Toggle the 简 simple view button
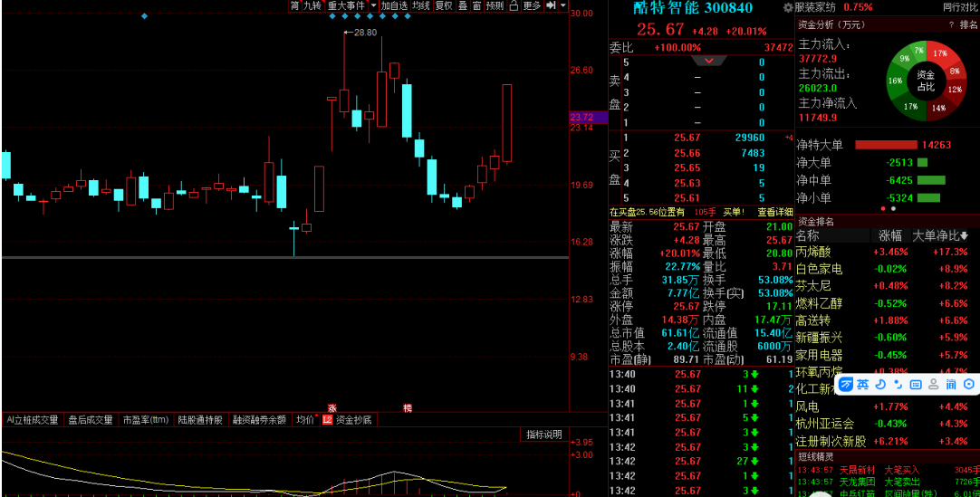Viewport: 980px width, 497px height. point(294,5)
